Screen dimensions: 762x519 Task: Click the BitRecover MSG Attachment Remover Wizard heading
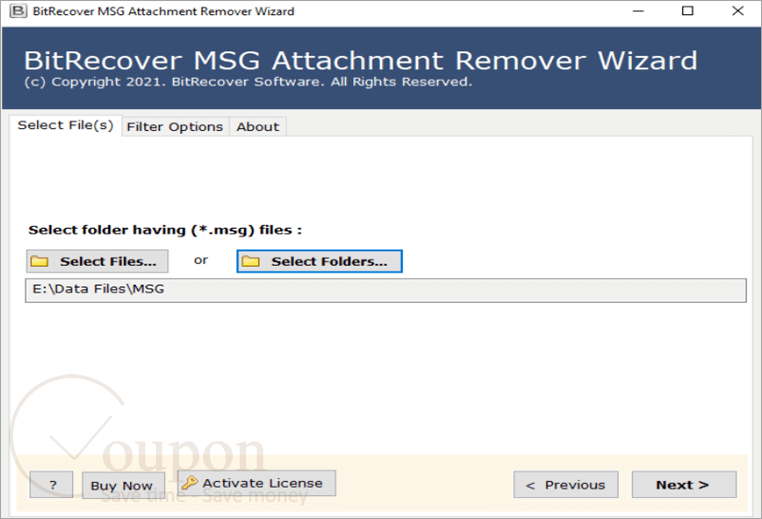point(361,61)
